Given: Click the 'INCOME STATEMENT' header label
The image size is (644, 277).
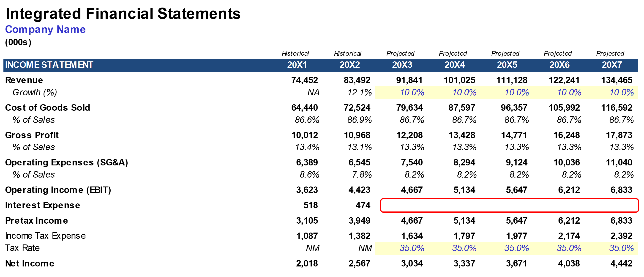Looking at the screenshot, I should pos(49,65).
